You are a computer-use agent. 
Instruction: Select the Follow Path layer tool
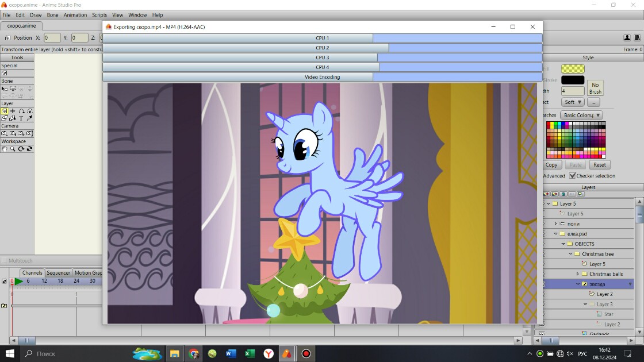[x=21, y=111]
